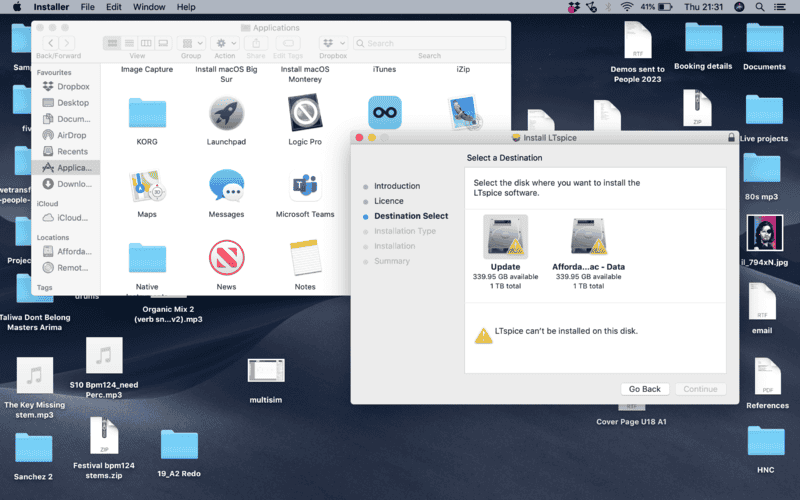Select Recents in the Finder sidebar

pyautogui.click(x=65, y=152)
